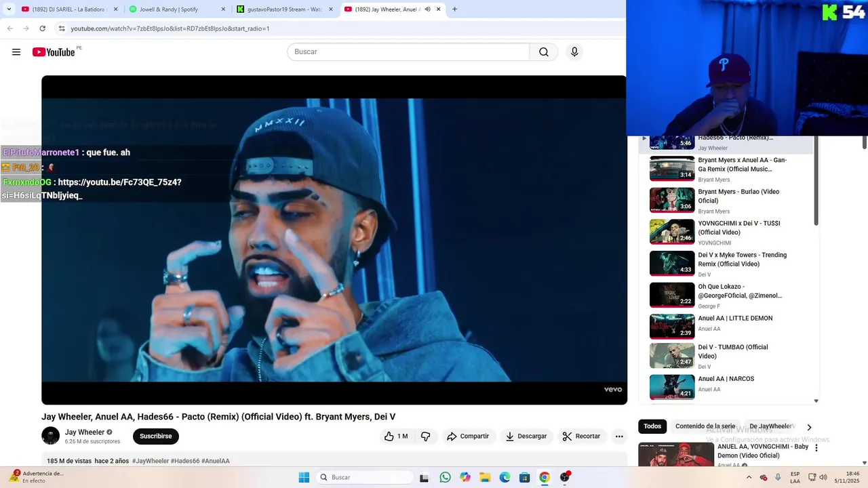Go back with the browser back arrow

(9, 28)
